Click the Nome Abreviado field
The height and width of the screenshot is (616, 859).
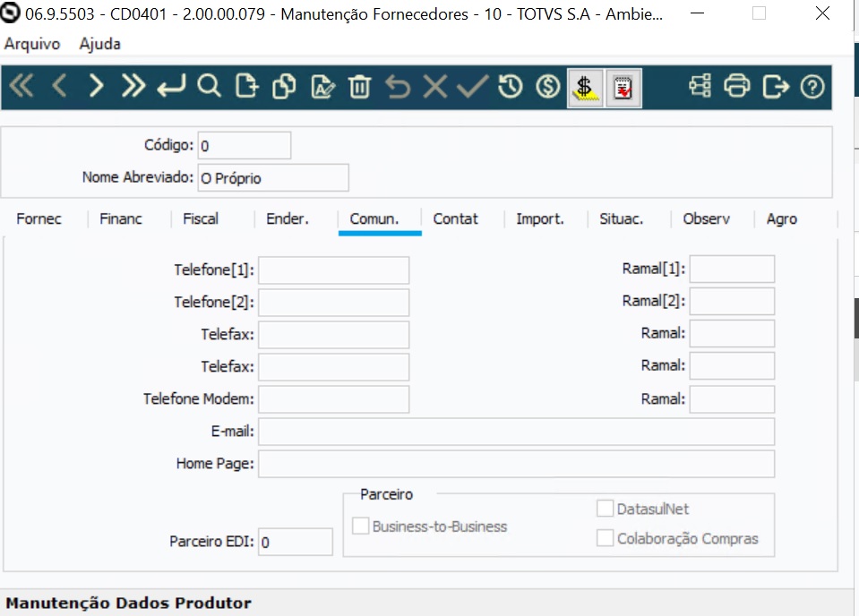click(273, 178)
